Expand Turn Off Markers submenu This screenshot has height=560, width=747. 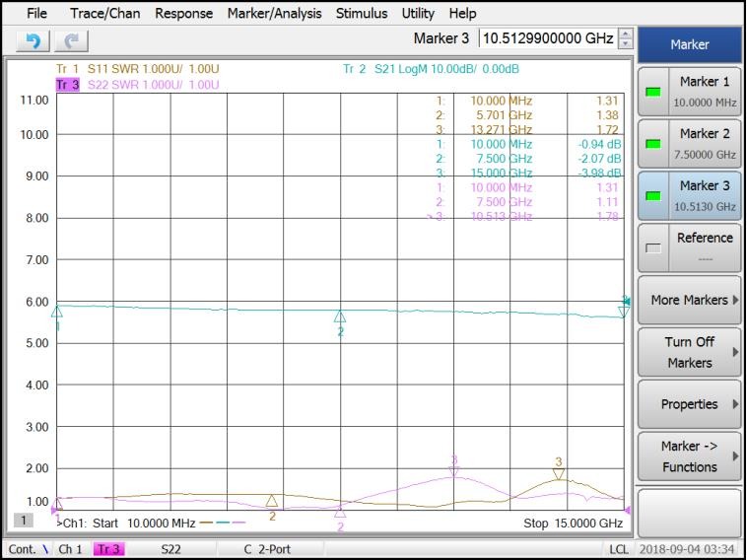tap(690, 352)
